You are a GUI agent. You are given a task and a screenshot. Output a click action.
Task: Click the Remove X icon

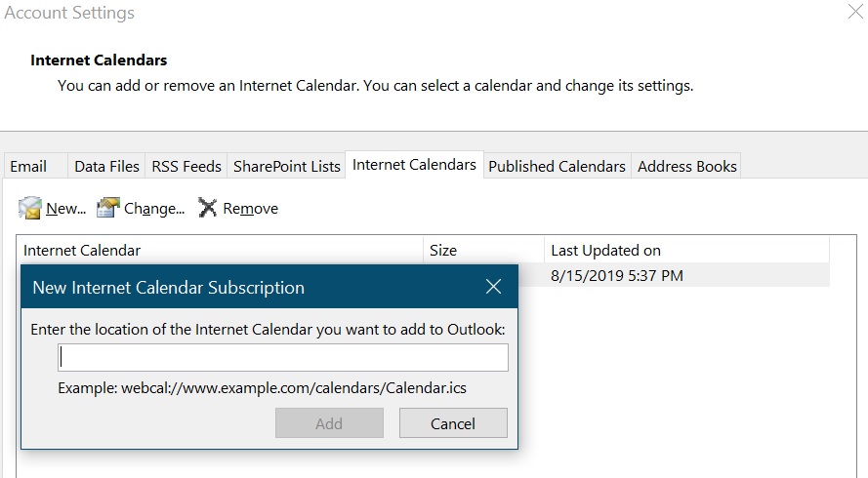coord(208,208)
